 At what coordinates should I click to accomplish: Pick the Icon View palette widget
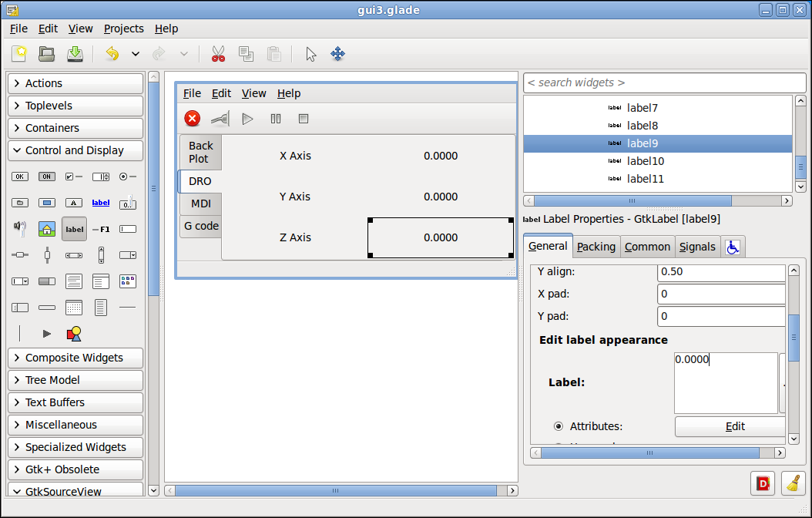pyautogui.click(x=127, y=281)
